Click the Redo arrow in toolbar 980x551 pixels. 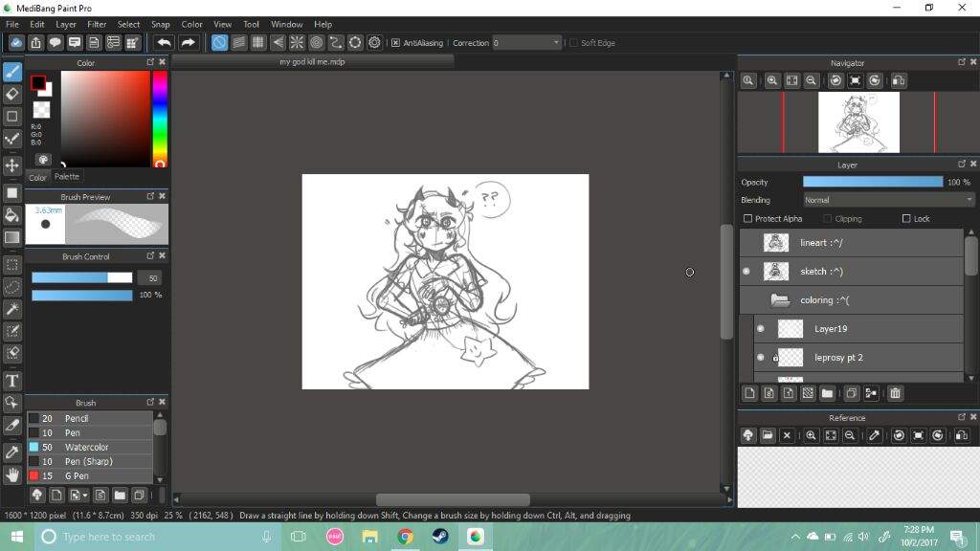188,42
